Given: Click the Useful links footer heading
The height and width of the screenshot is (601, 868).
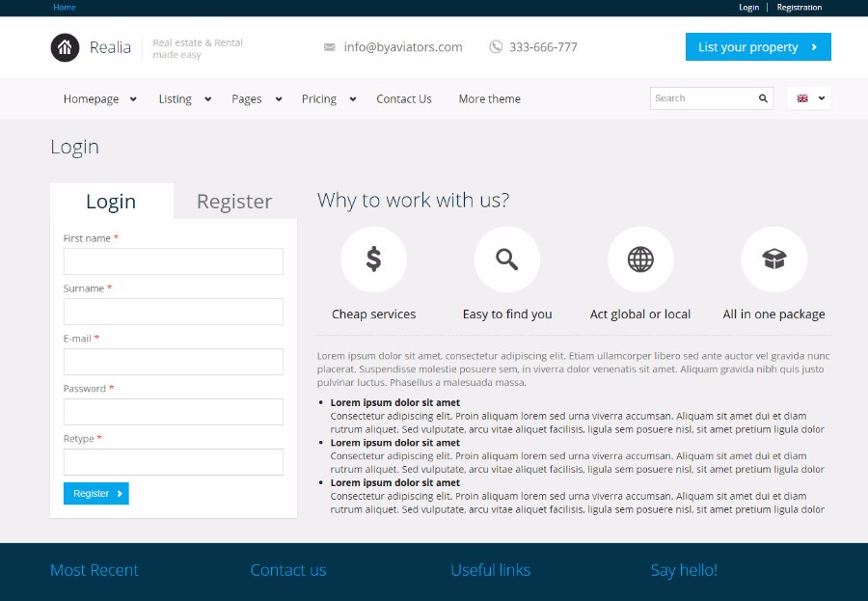Looking at the screenshot, I should pyautogui.click(x=491, y=570).
